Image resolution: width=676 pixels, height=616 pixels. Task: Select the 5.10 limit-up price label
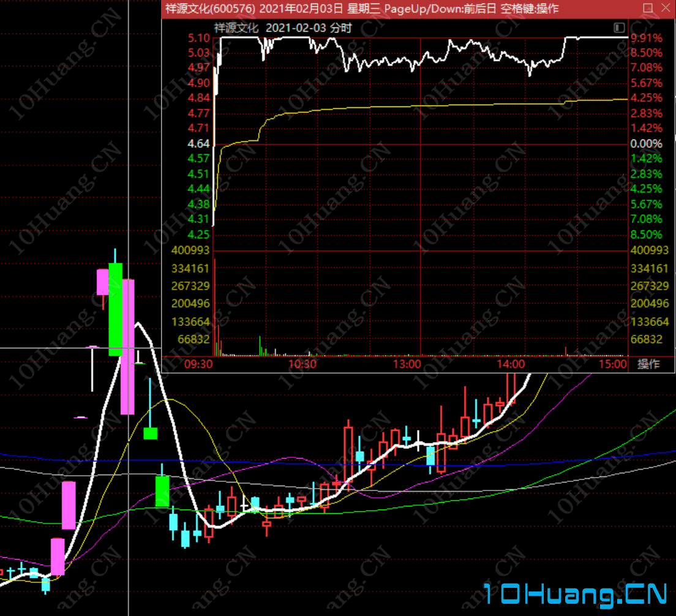199,39
